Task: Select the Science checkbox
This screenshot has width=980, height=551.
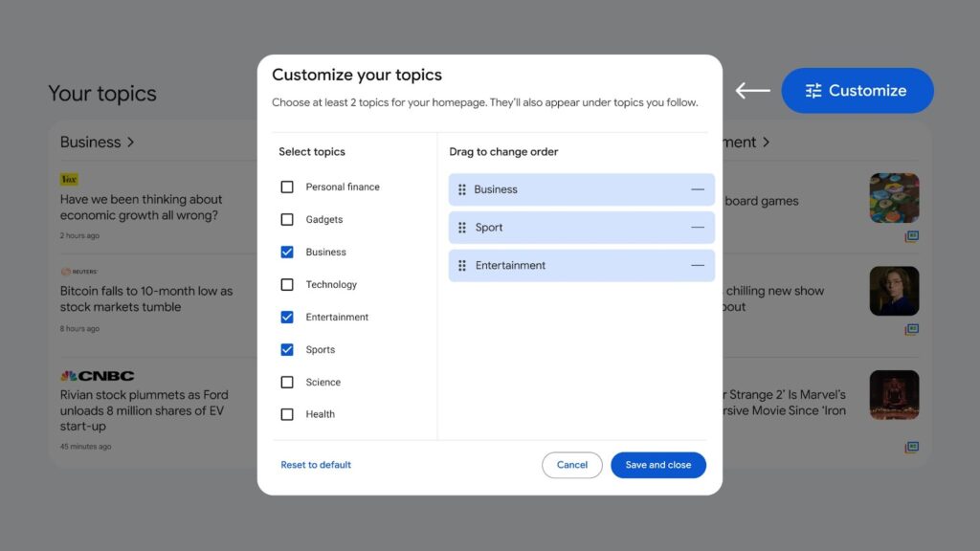Action: click(x=287, y=382)
